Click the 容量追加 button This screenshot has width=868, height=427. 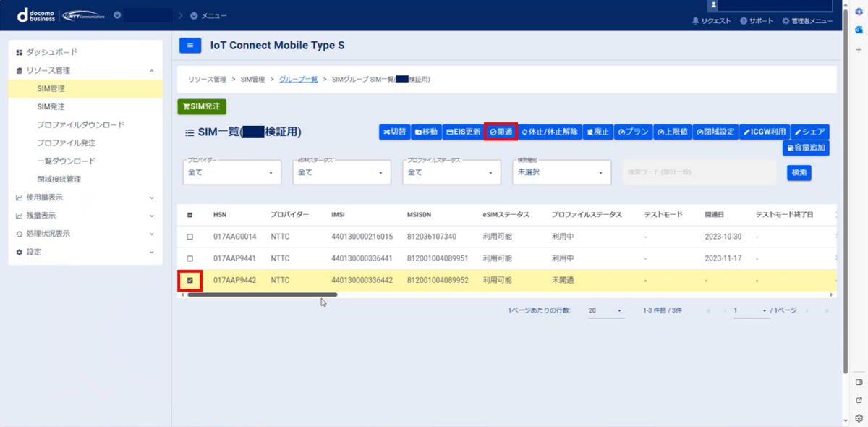click(806, 148)
